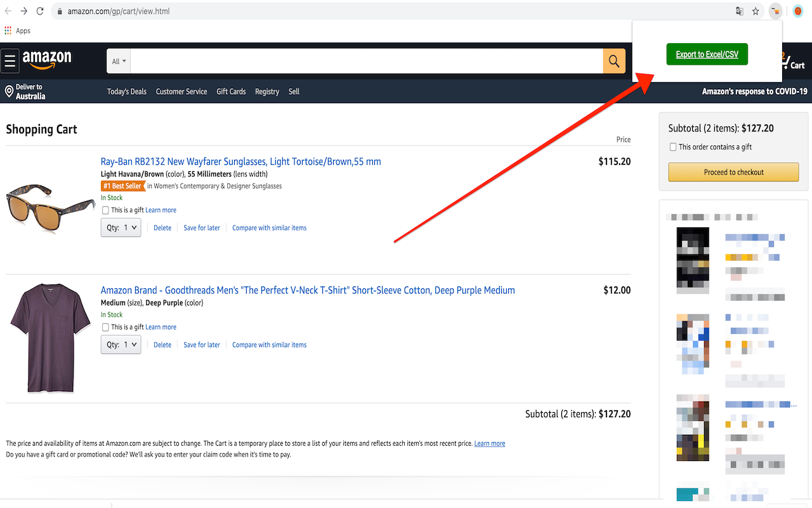Image resolution: width=812 pixels, height=508 pixels.
Task: Click Proceed to checkout
Action: pyautogui.click(x=733, y=172)
